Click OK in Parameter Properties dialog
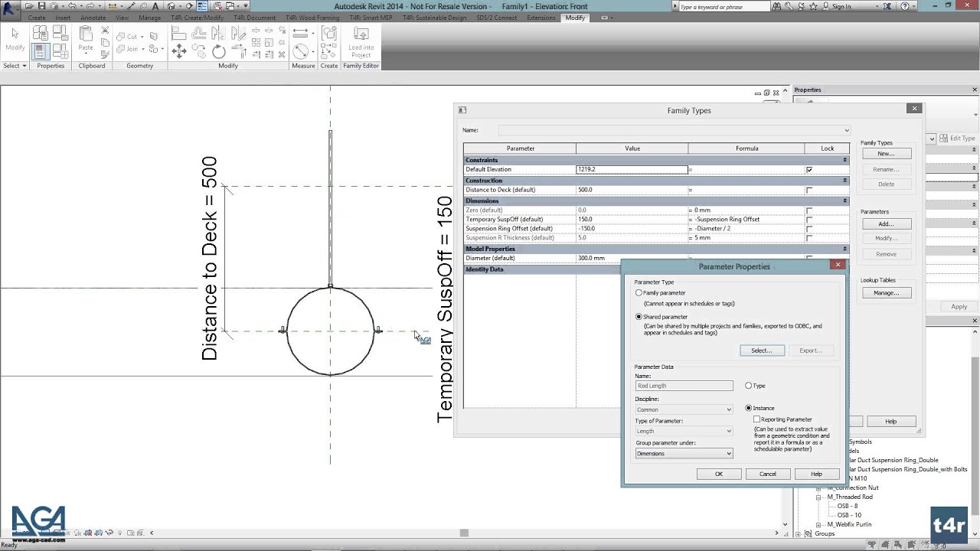Viewport: 980px width, 551px height. pyautogui.click(x=718, y=474)
